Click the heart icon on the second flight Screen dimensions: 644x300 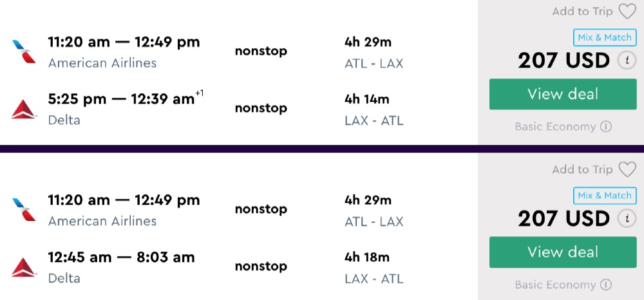(627, 169)
